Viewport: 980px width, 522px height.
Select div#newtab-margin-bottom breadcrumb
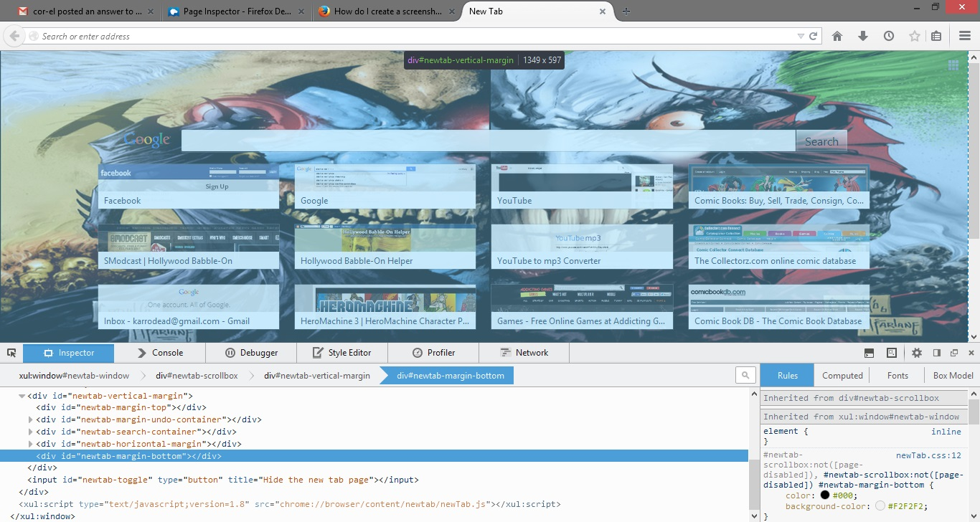[451, 375]
